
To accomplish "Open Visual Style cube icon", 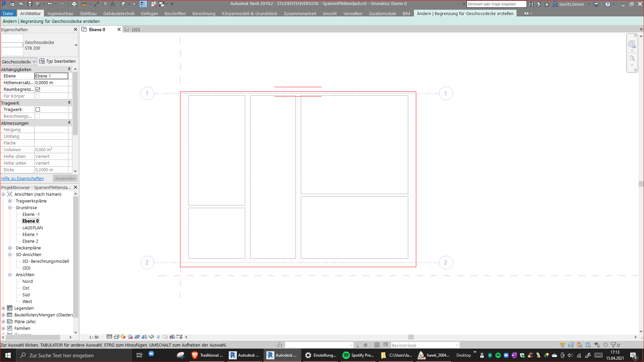I will [116, 337].
